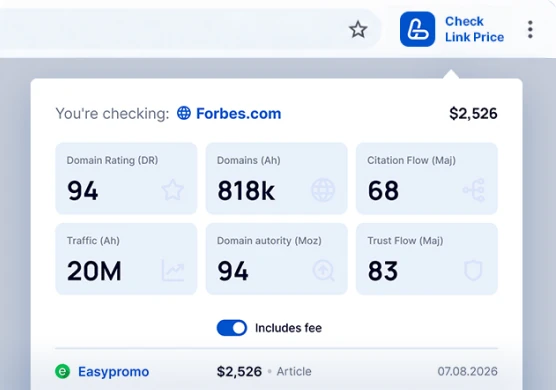556x390 pixels.
Task: Open the Check Link Price extension icon
Action: (417, 29)
